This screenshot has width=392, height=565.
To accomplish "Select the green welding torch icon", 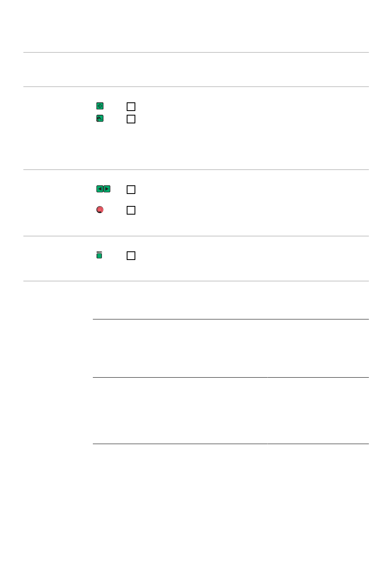I will (100, 118).
